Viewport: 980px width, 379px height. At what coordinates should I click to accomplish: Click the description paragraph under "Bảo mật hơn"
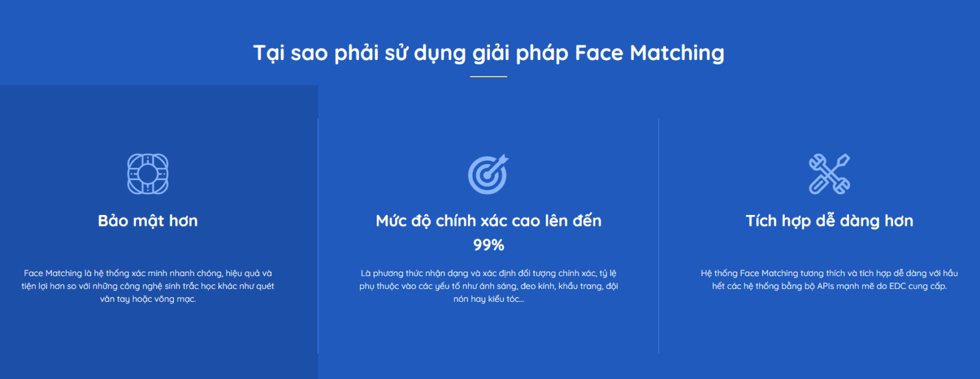click(148, 286)
